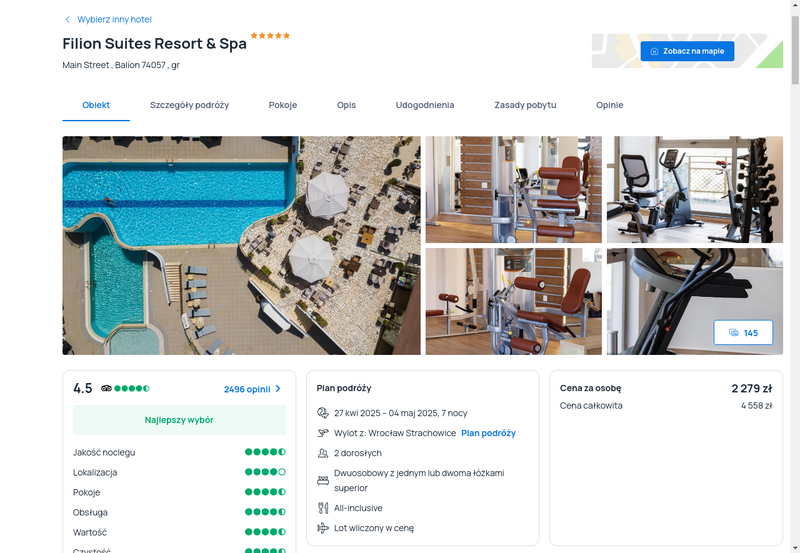Image resolution: width=800 pixels, height=553 pixels.
Task: Click the persons icon beside 2 dorosłych
Action: point(322,453)
